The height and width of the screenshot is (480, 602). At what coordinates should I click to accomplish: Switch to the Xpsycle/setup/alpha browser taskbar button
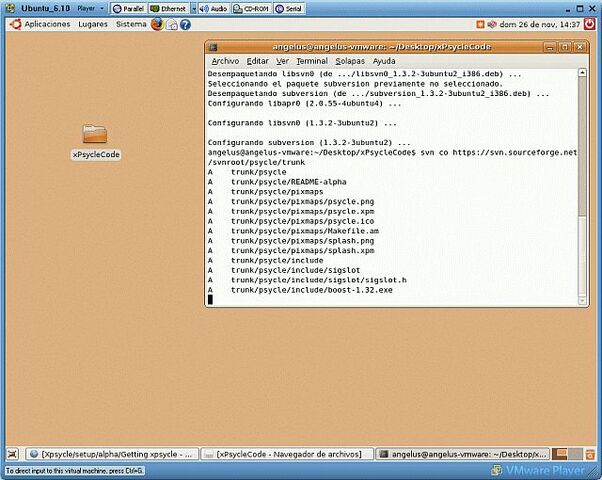coord(112,454)
